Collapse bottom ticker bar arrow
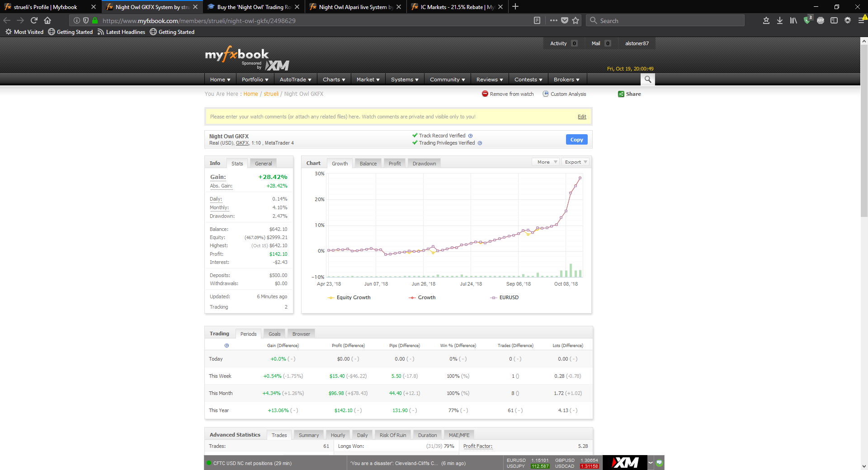This screenshot has width=868, height=470. click(651, 462)
